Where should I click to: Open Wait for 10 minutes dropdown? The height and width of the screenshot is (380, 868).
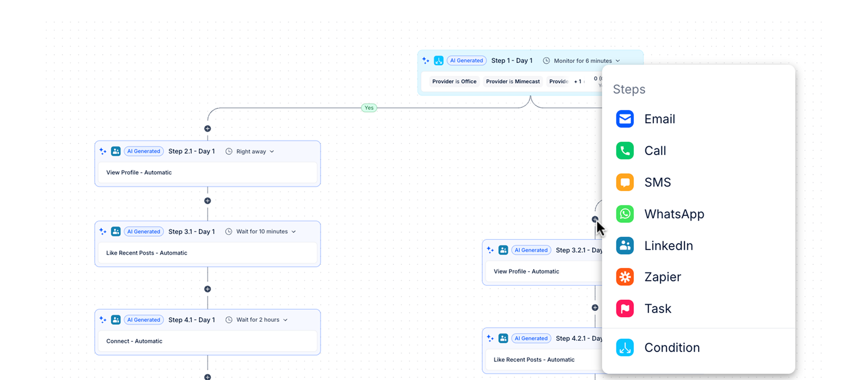coord(261,232)
